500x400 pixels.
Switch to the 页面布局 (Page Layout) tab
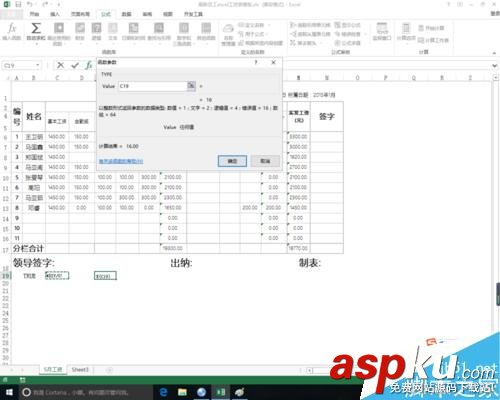80,14
